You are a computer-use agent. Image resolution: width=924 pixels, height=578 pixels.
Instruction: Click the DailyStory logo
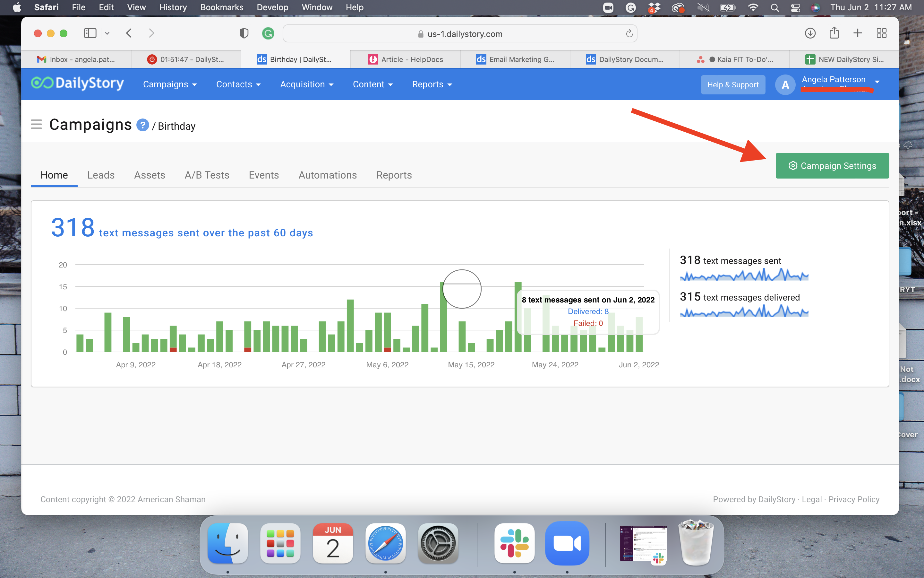(78, 83)
